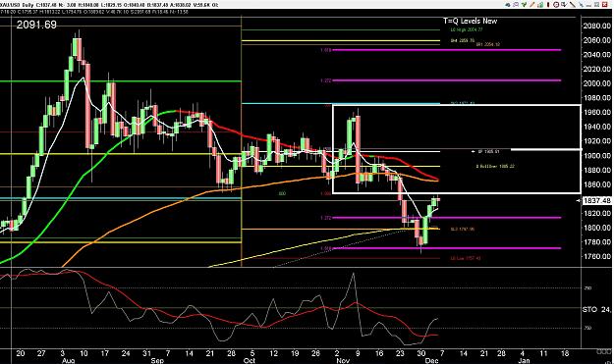Minimize the chart window
Image resolution: width=614 pixels, height=364 pixels.
[588, 6]
